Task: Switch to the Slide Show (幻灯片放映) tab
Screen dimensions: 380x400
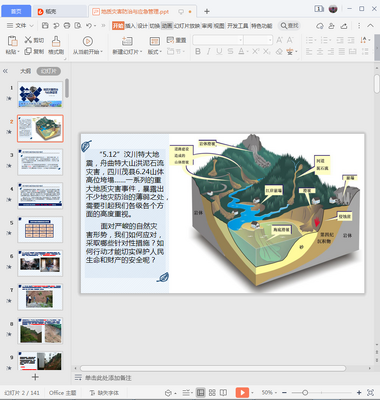Action: pyautogui.click(x=187, y=26)
